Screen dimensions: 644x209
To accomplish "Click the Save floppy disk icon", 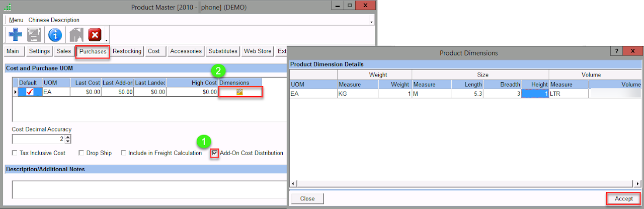I will point(34,35).
